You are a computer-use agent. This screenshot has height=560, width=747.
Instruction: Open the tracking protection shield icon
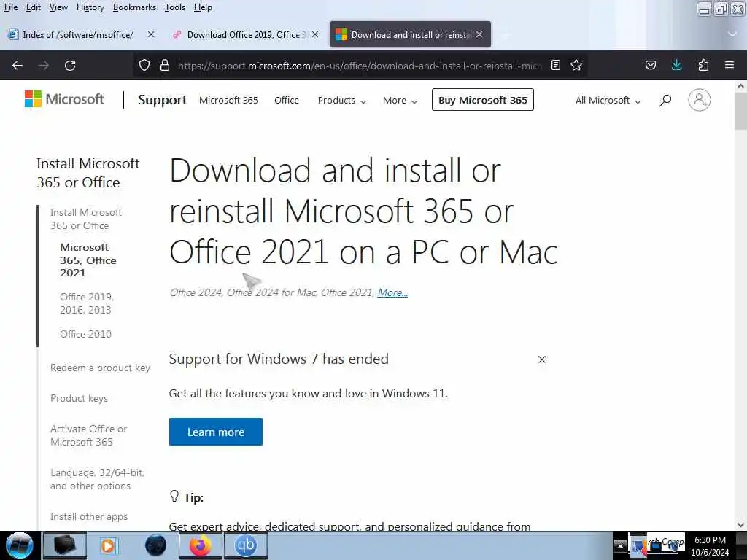point(144,65)
